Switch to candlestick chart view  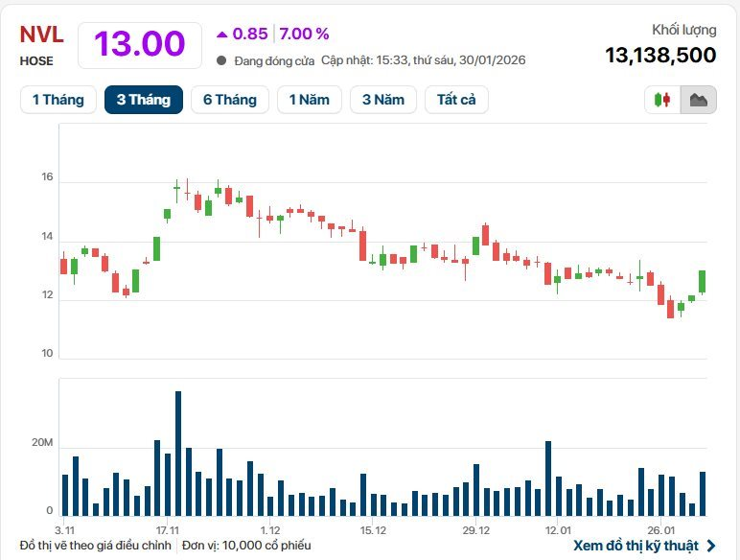(662, 100)
